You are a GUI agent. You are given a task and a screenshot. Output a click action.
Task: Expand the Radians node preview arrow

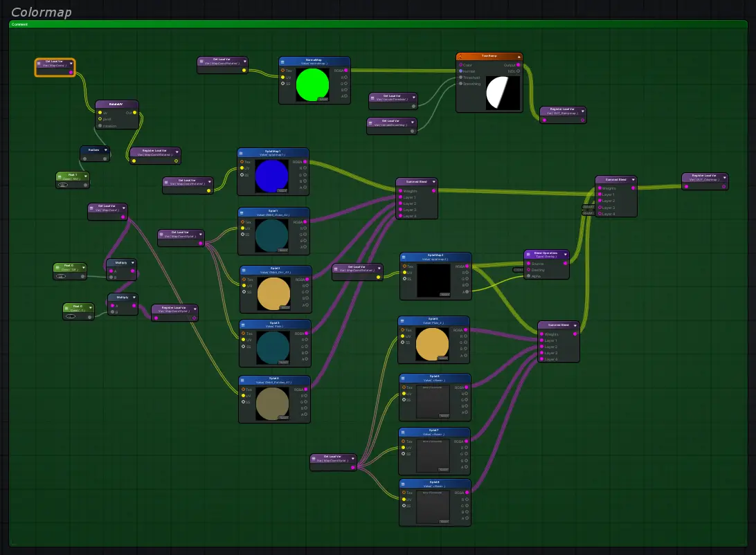pos(105,149)
